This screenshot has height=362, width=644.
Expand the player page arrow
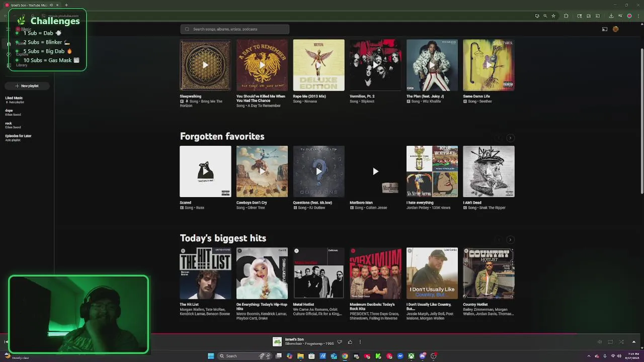click(x=633, y=342)
